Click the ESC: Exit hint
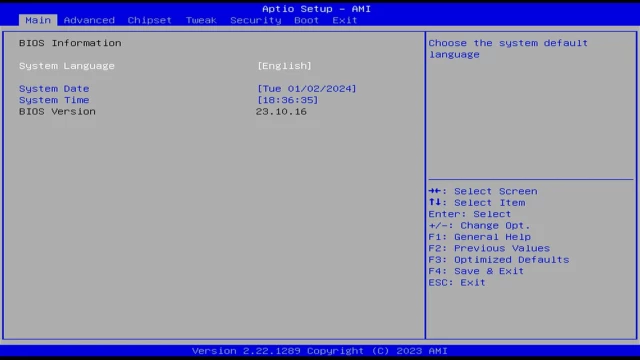Screen dimensions: 640x360 457,282
